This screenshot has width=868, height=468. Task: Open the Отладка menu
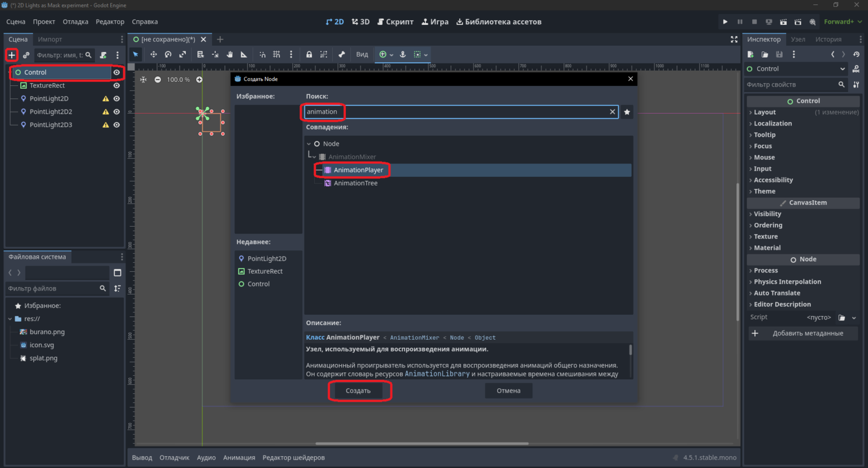coord(75,22)
